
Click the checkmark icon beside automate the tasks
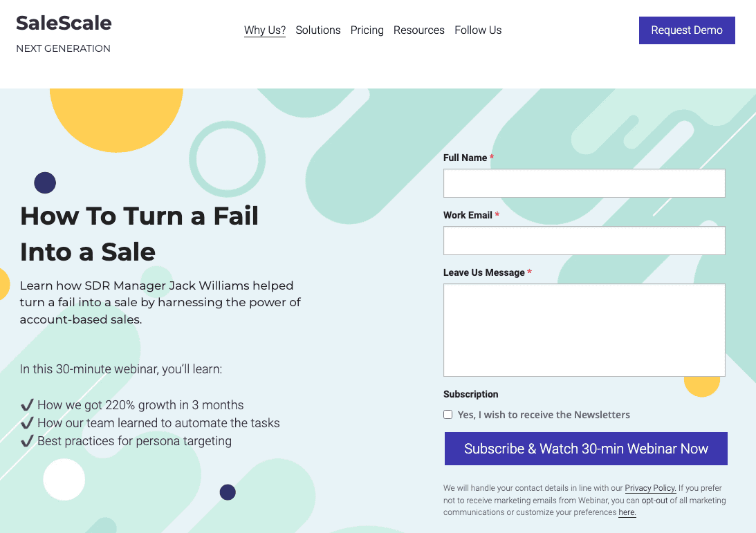click(x=27, y=423)
